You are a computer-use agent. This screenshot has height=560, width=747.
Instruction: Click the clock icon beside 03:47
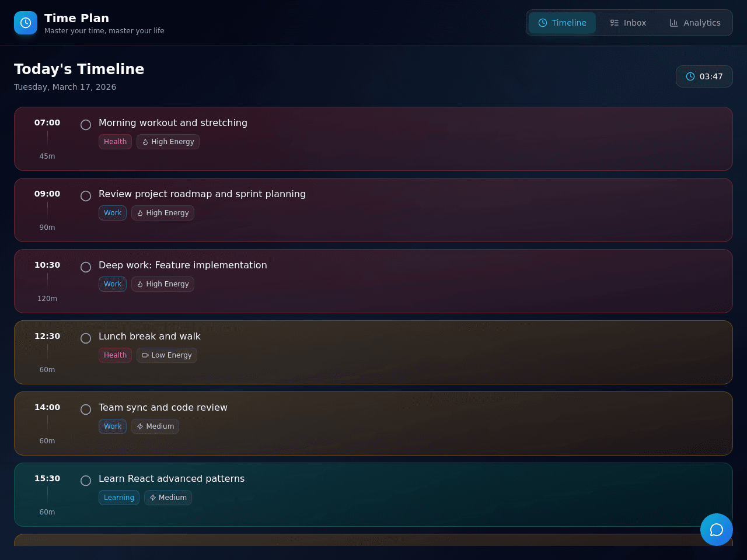point(690,76)
